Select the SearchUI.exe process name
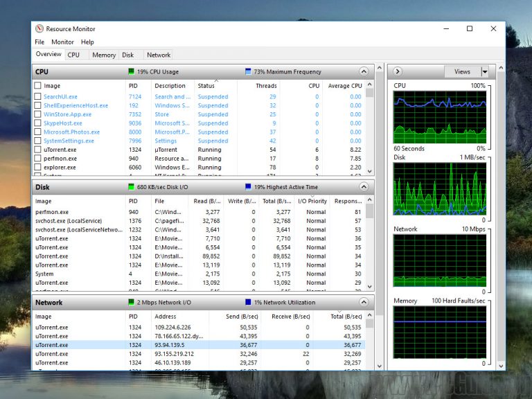The height and width of the screenshot is (399, 532). point(60,97)
